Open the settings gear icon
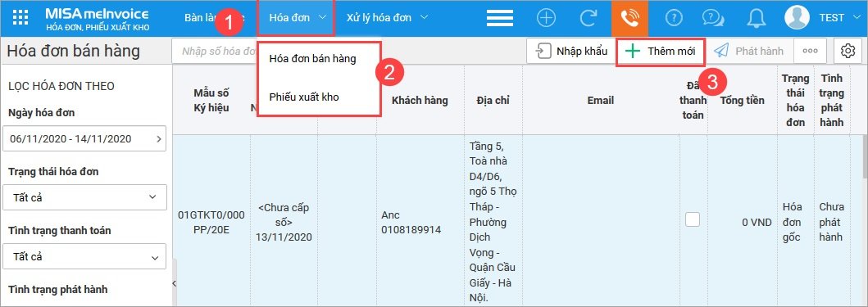The image size is (868, 307). [x=848, y=51]
